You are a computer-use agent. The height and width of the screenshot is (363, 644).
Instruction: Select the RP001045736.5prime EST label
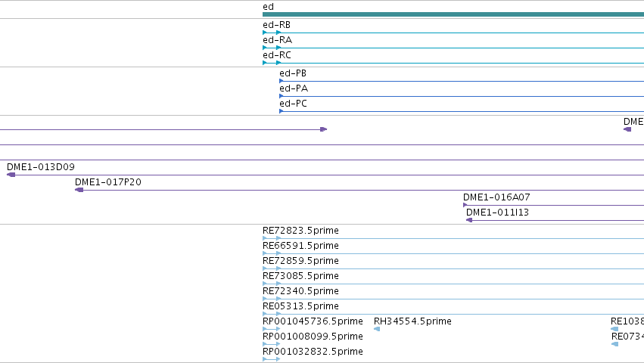(313, 321)
